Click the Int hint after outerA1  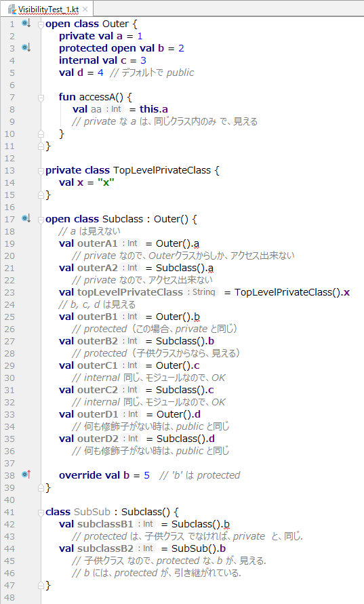pyautogui.click(x=130, y=243)
